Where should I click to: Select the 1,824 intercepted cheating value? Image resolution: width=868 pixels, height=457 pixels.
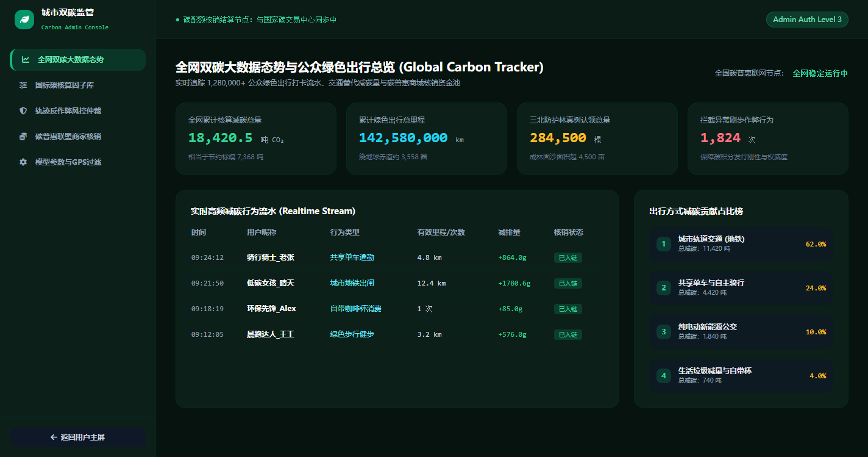(720, 139)
